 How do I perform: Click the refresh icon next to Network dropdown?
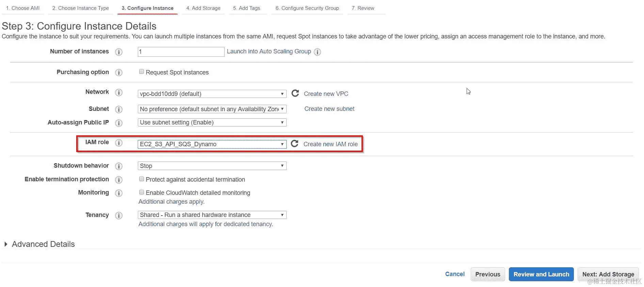295,93
